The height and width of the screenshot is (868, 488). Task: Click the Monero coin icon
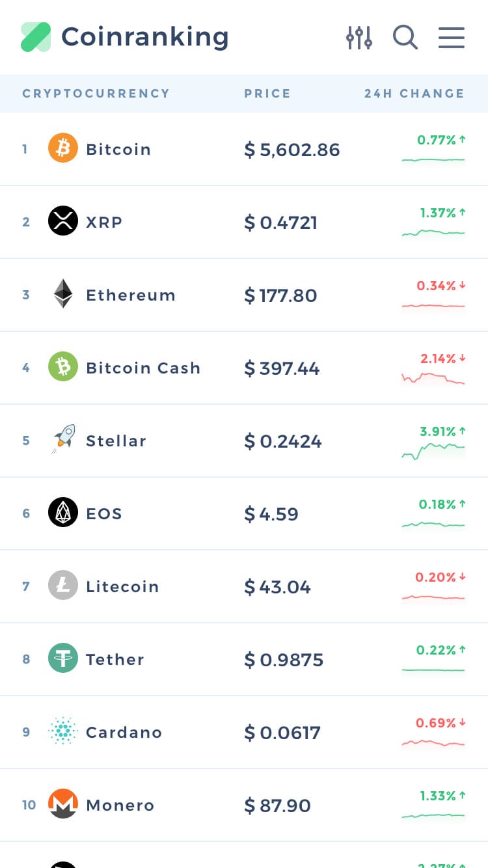(x=63, y=804)
